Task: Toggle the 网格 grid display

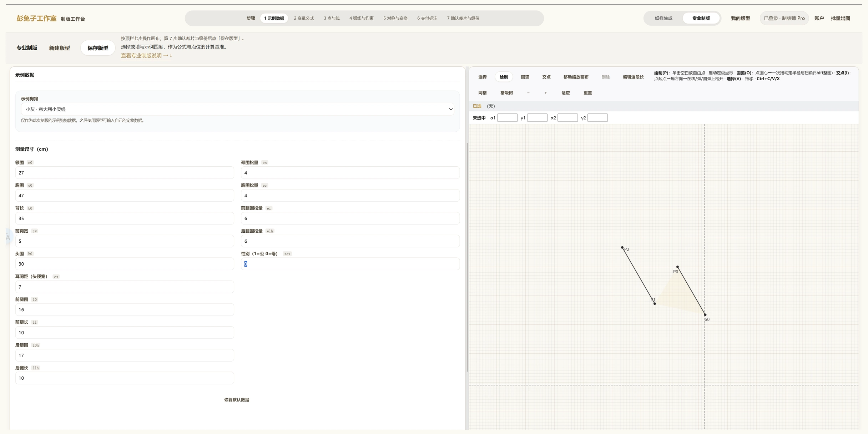Action: (482, 93)
